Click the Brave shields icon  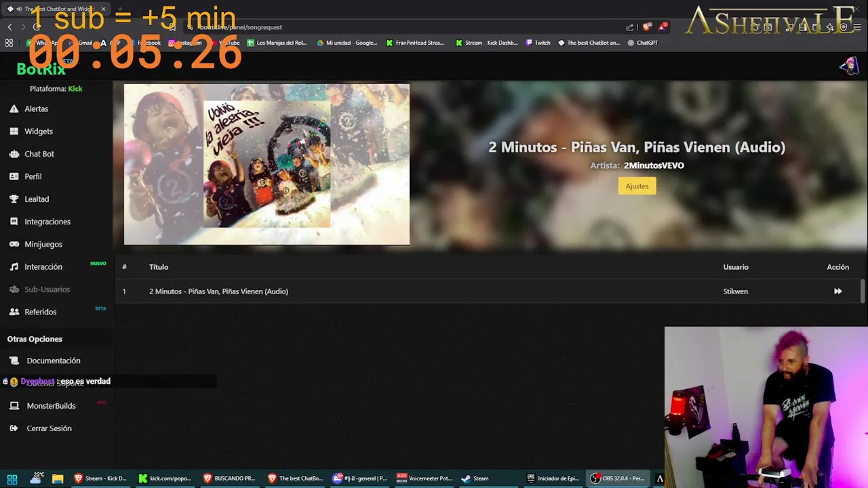coord(646,27)
